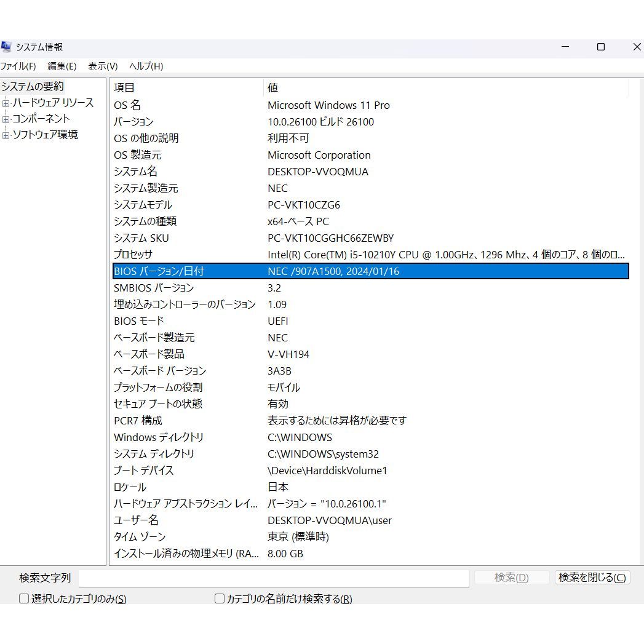Click the value V-VH194
644x644 pixels.
pyautogui.click(x=288, y=354)
